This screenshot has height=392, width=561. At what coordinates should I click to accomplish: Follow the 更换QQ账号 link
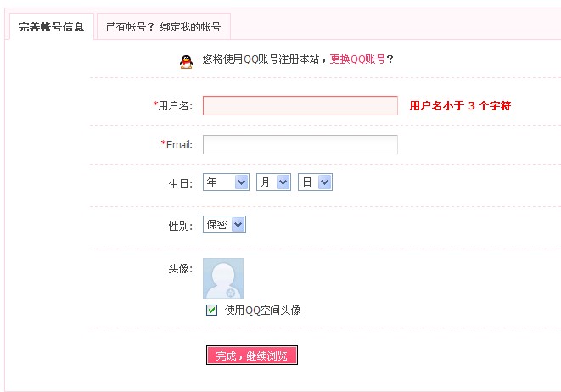coord(357,59)
